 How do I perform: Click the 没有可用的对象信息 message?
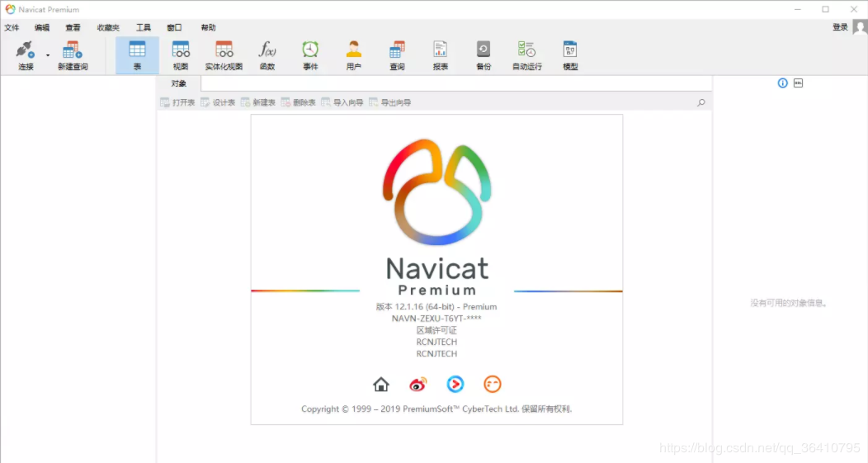coord(788,303)
